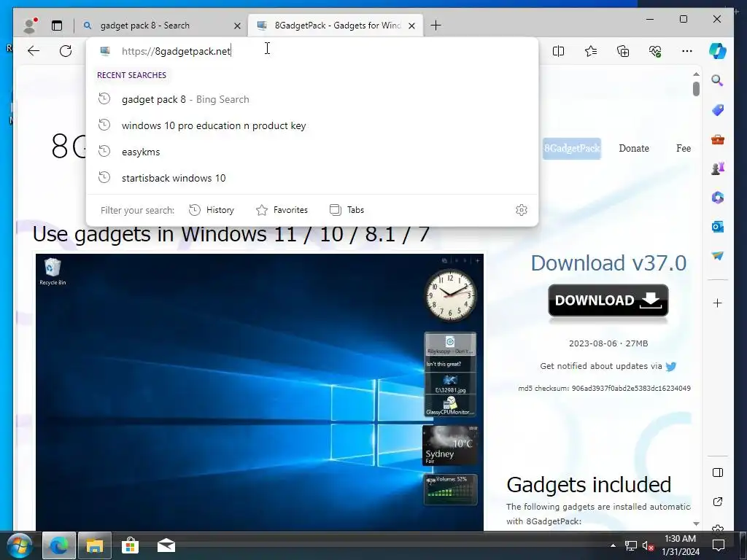Screen dimensions: 747x560
Task: Open the Favorites toolbar icon
Action: (x=591, y=51)
